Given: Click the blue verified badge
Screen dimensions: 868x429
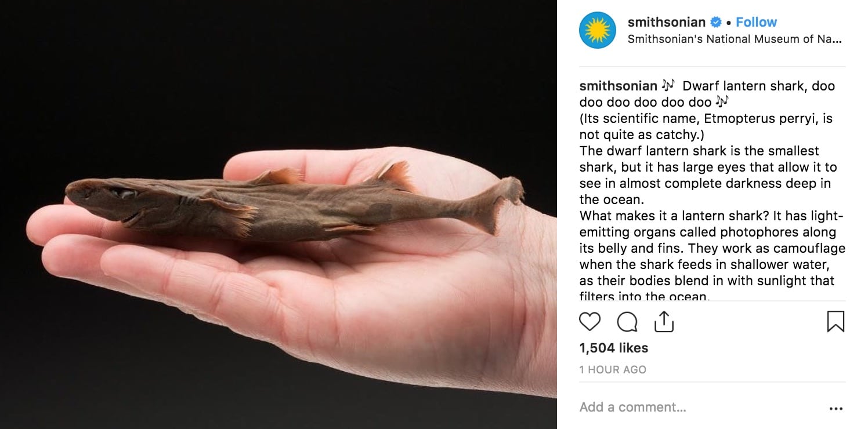Looking at the screenshot, I should (x=716, y=23).
